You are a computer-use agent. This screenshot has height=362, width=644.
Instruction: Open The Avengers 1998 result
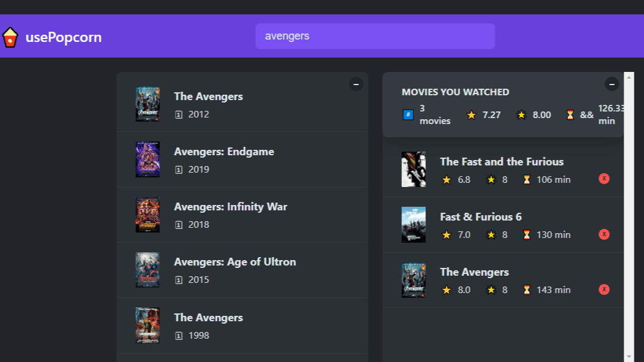tap(242, 325)
